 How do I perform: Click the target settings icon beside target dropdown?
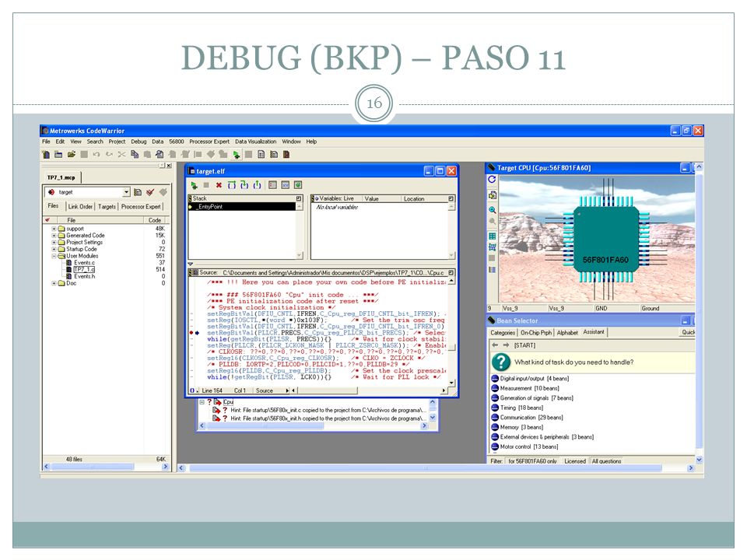click(x=138, y=192)
